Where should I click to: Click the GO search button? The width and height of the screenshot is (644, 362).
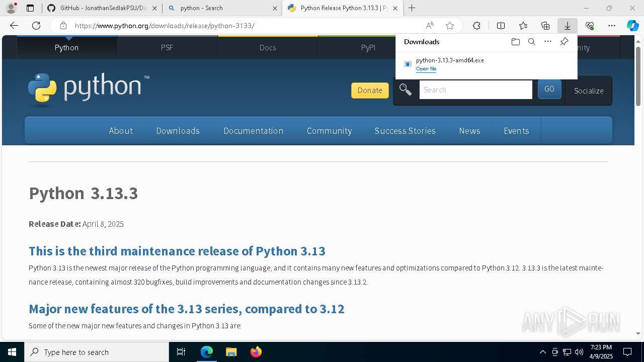[x=549, y=89]
